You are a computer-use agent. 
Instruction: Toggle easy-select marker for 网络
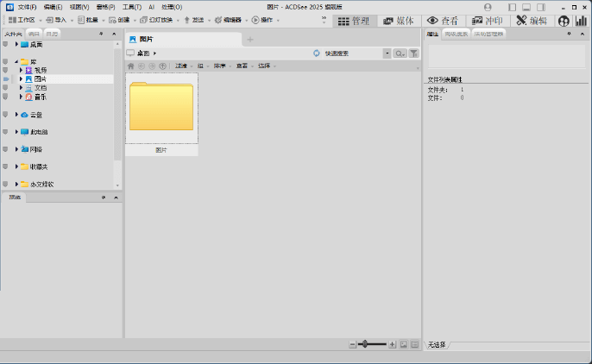(5, 149)
